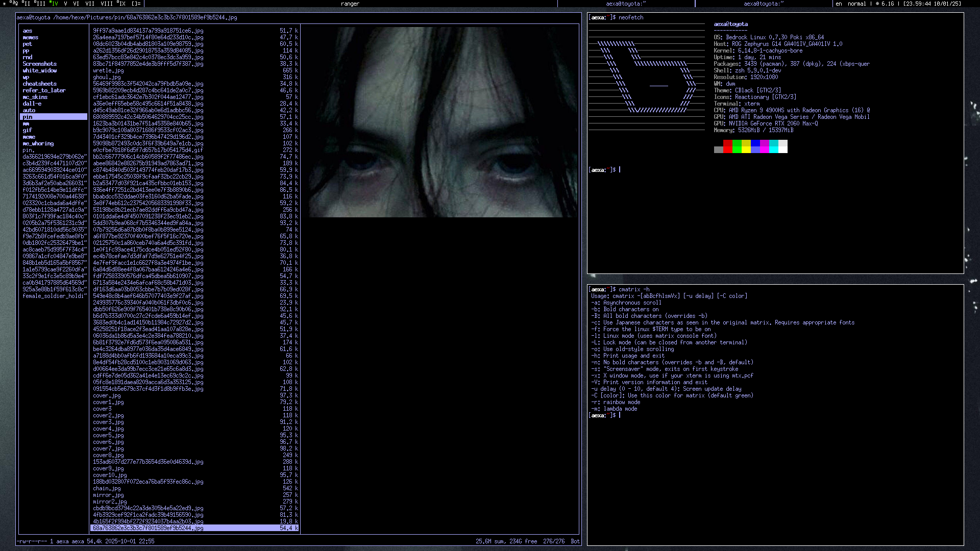
Task: Select the file chain.jpg in the list
Action: pos(107,488)
